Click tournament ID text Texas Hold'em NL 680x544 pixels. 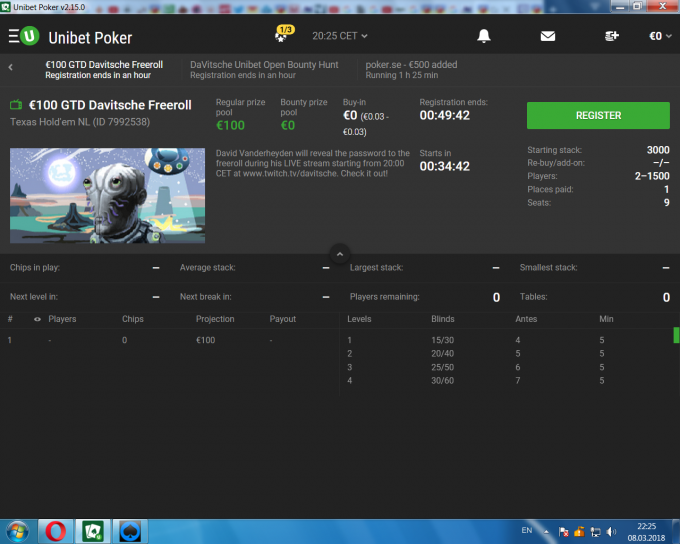click(x=80, y=122)
